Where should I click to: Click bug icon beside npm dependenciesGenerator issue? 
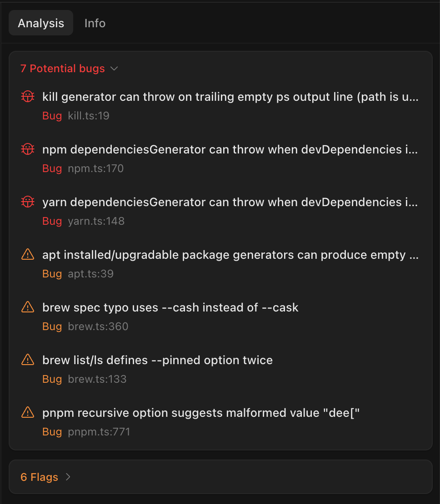click(28, 149)
